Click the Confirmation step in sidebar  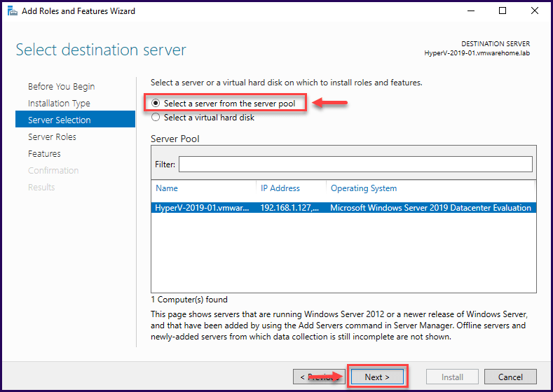coord(53,171)
